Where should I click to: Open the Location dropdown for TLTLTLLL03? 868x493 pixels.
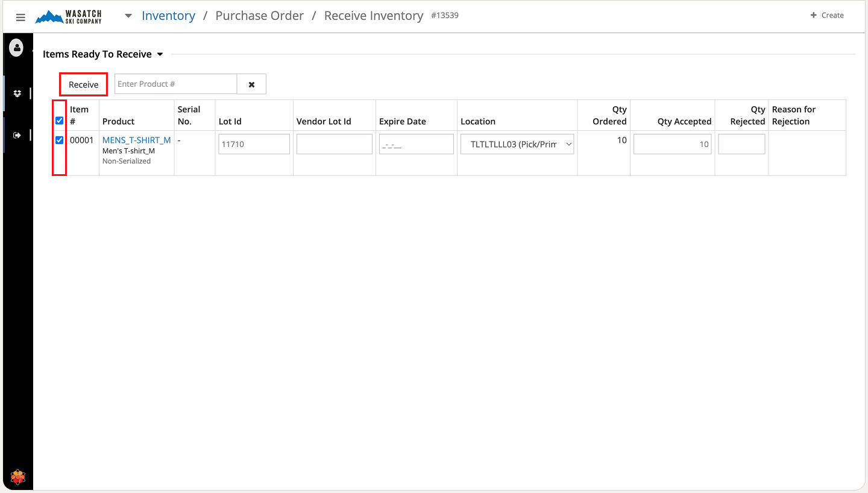click(x=517, y=145)
